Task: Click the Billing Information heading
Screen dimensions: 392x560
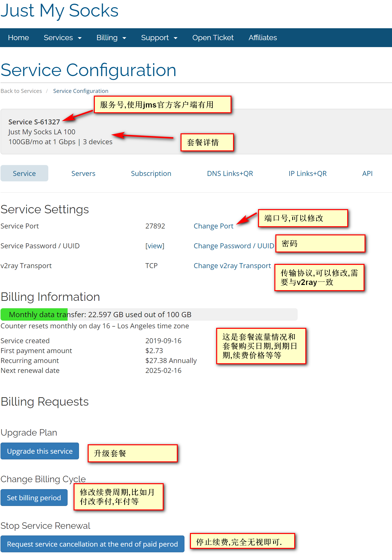Action: point(50,297)
